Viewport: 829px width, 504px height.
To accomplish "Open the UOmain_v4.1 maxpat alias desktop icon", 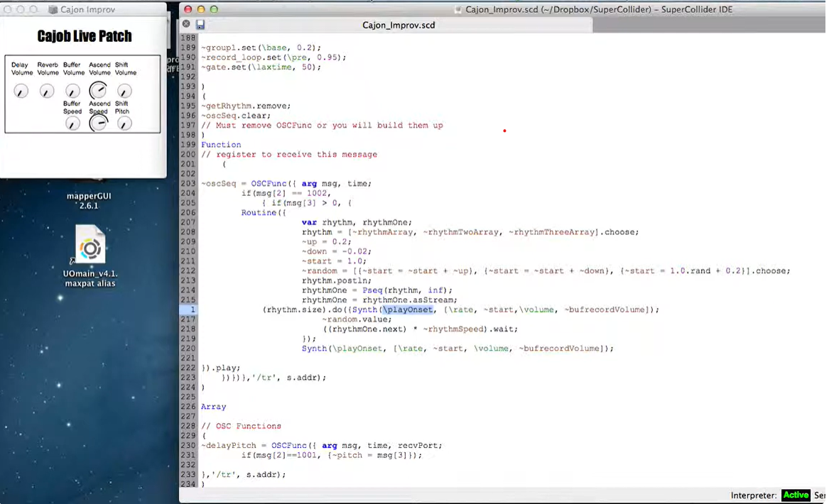I will pos(90,256).
